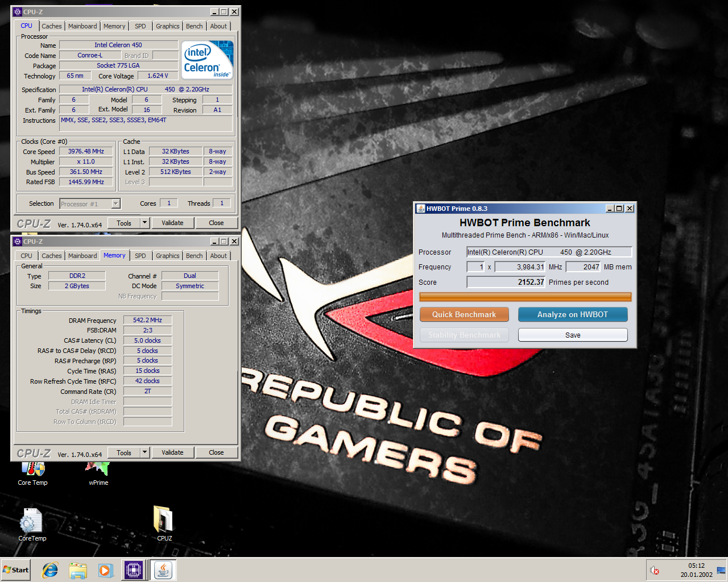Open SPD tab in top CPU-Z window

pos(140,26)
